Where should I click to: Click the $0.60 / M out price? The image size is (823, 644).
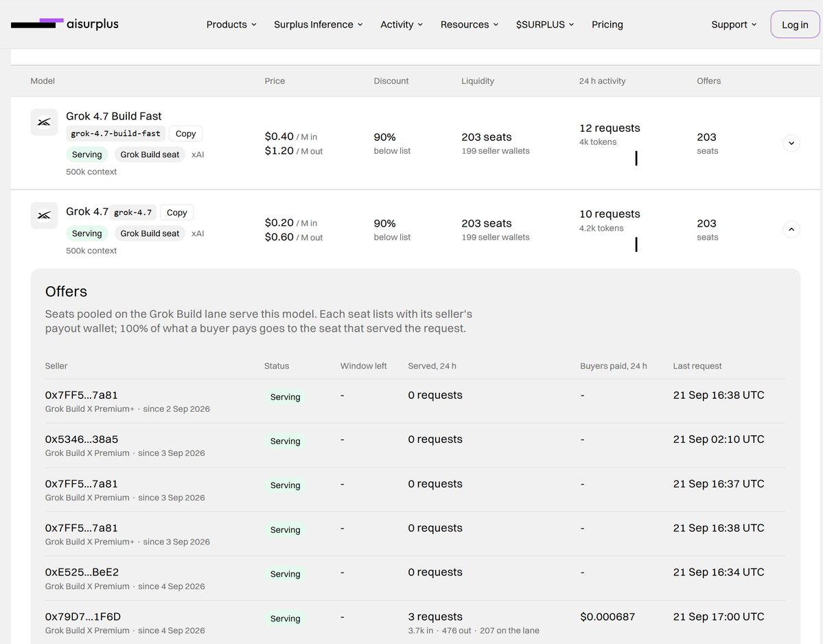tap(293, 238)
